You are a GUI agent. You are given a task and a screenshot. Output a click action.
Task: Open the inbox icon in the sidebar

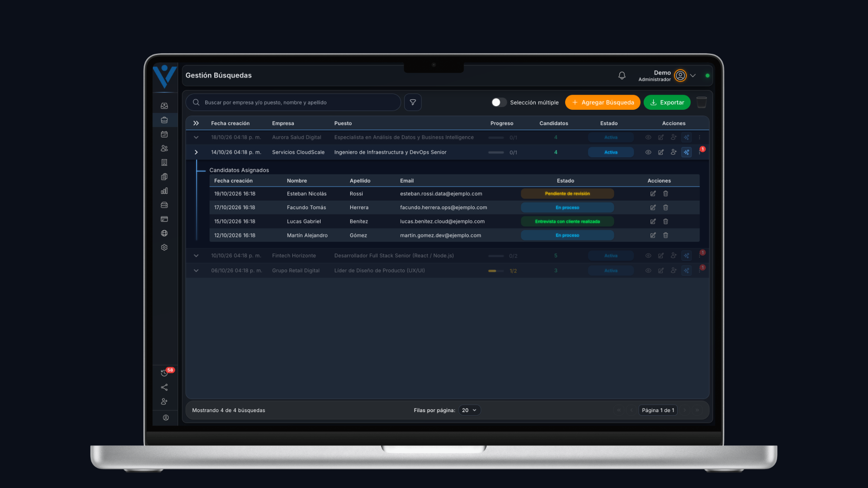(164, 106)
